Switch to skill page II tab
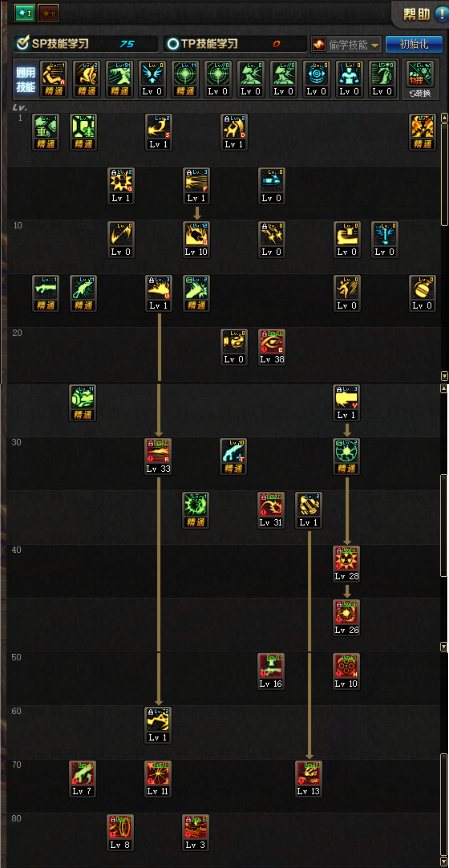 tap(48, 13)
